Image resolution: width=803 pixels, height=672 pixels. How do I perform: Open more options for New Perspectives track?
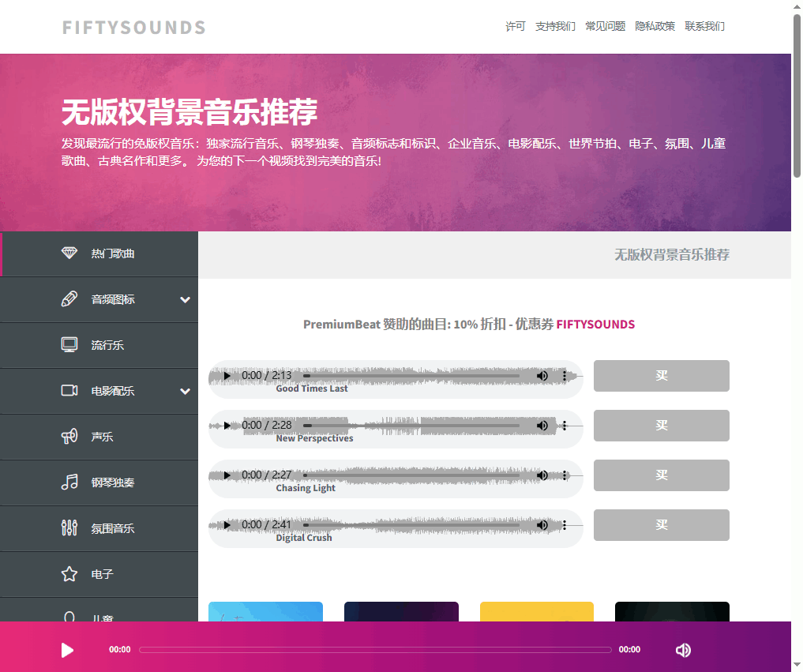[565, 426]
